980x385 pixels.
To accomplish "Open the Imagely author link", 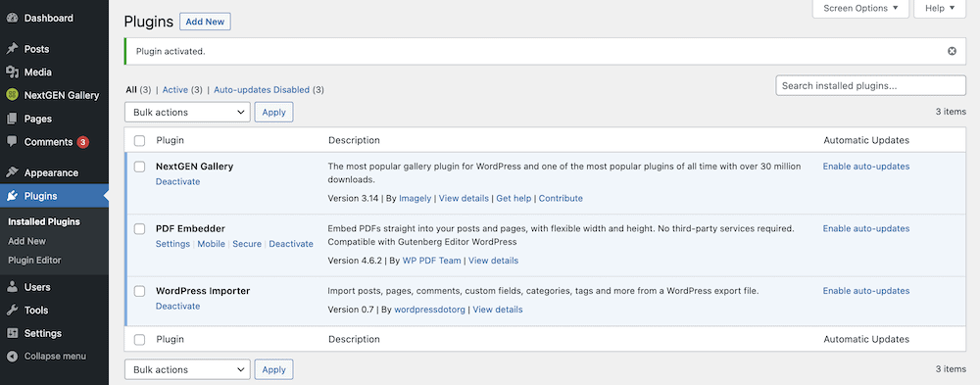I will (415, 198).
